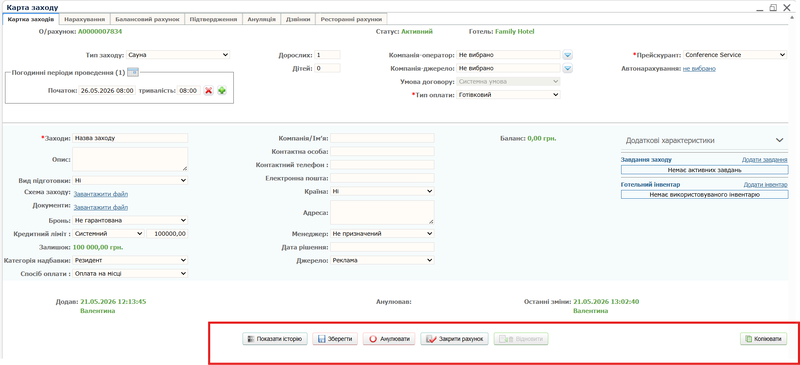Screen dimensions: 800x365
Task: Open Країна dropdown
Action: tap(382, 191)
